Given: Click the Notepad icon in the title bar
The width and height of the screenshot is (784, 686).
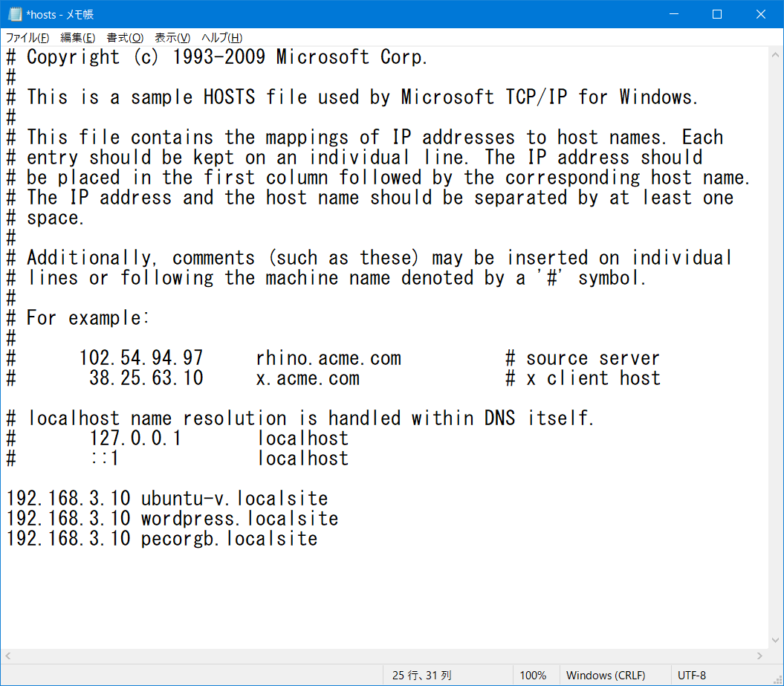Looking at the screenshot, I should pyautogui.click(x=15, y=14).
